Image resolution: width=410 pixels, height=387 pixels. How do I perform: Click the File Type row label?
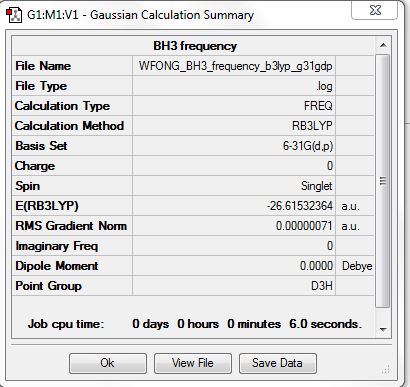point(41,86)
